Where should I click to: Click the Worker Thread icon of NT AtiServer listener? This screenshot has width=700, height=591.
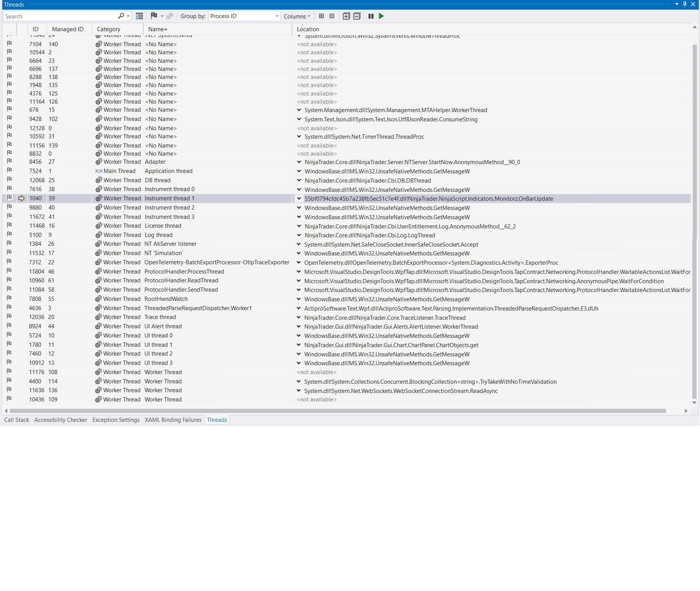click(99, 244)
